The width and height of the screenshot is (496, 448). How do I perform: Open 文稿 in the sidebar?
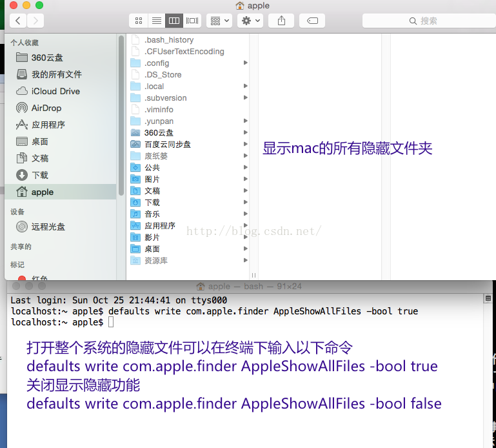coord(60,158)
